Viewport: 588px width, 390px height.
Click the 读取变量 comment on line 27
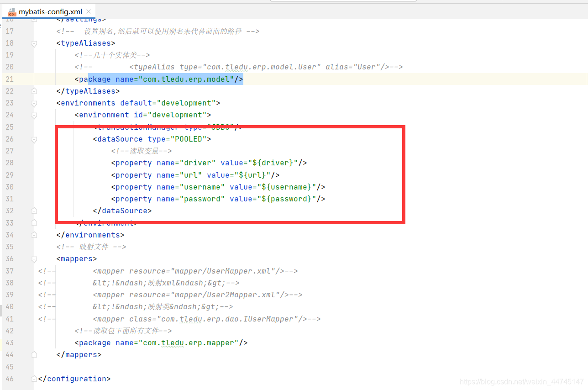pyautogui.click(x=142, y=151)
